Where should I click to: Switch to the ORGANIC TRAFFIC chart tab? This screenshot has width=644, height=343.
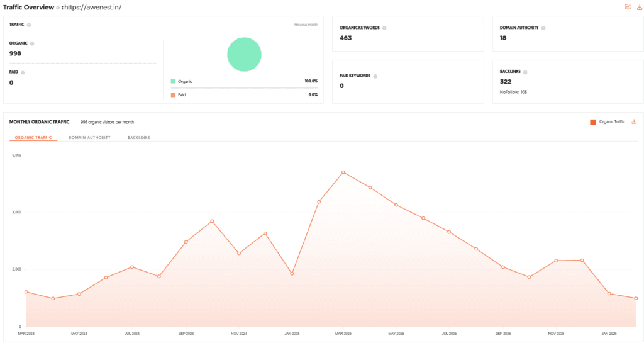pyautogui.click(x=33, y=138)
